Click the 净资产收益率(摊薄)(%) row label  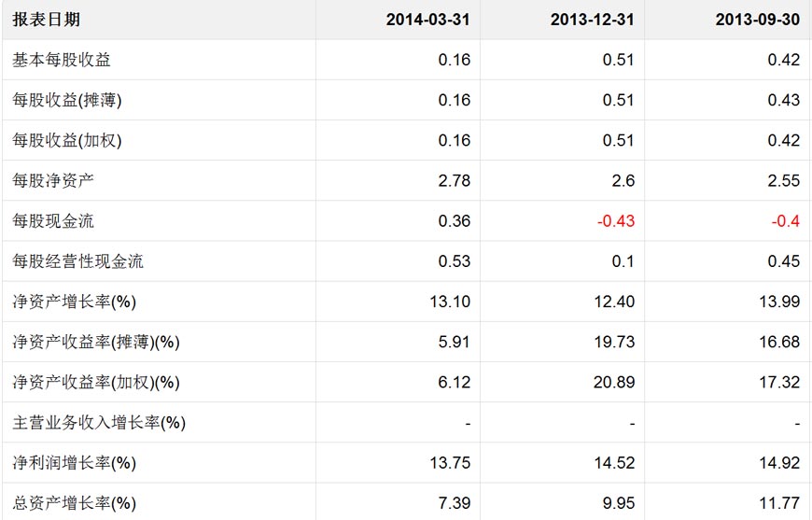click(x=96, y=342)
